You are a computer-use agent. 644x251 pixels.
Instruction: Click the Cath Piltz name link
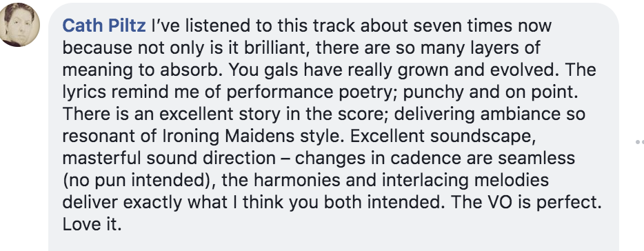104,26
